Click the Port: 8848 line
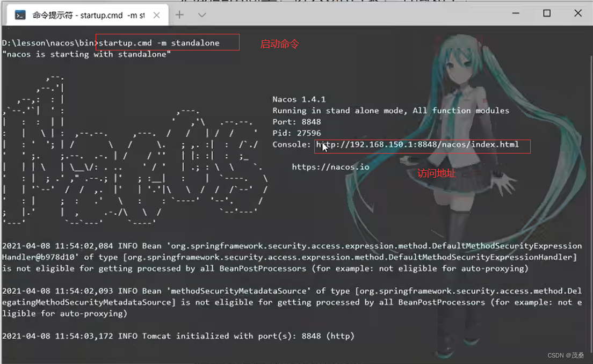593x364 pixels. pos(296,122)
